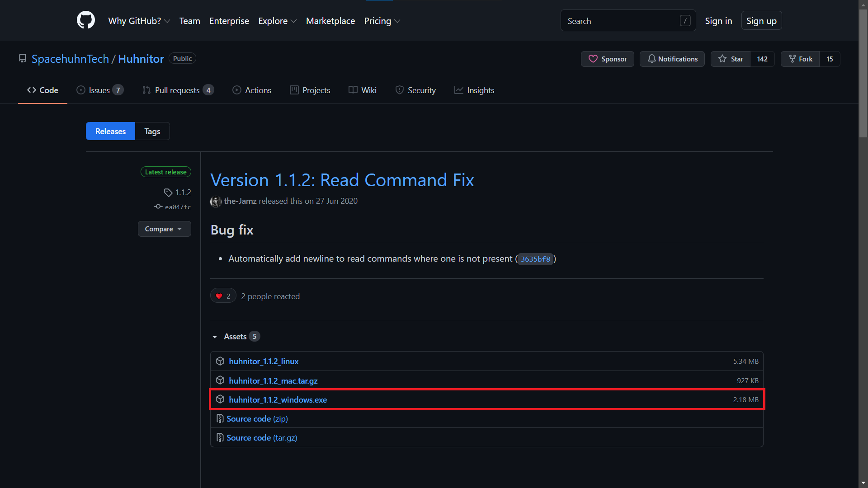Click the package icon for huhnitor_1.1.2_windows.exe
This screenshot has height=488, width=868.
[x=220, y=399]
